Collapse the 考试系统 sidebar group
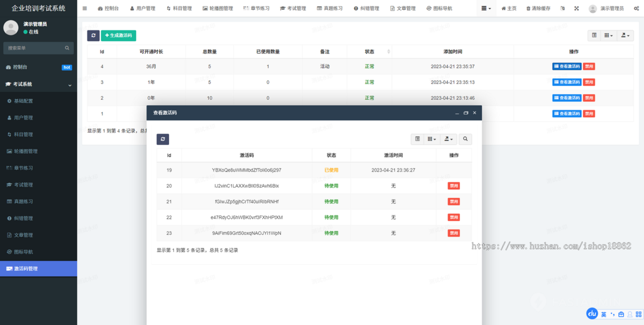 click(x=70, y=85)
